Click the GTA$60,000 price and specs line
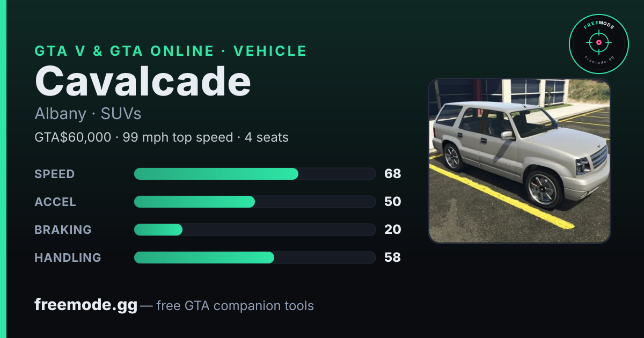The height and width of the screenshot is (338, 644). click(162, 137)
